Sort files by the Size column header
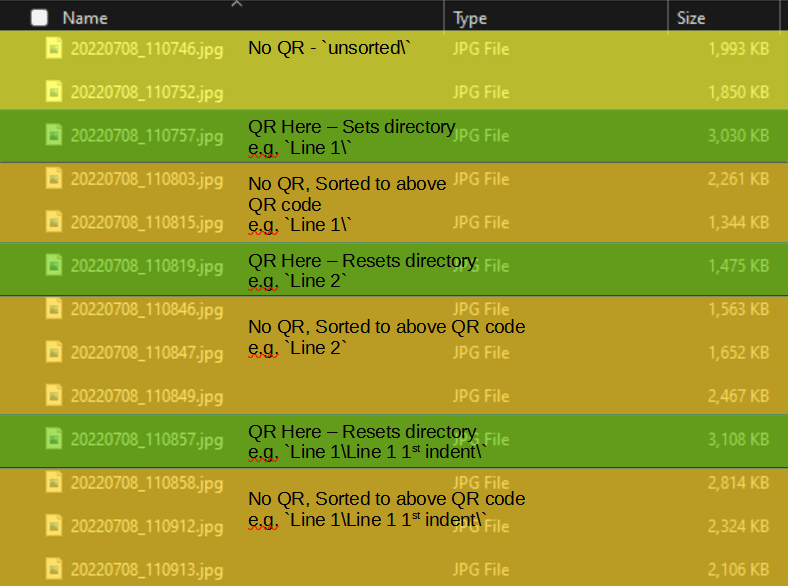788x586 pixels. coord(691,18)
